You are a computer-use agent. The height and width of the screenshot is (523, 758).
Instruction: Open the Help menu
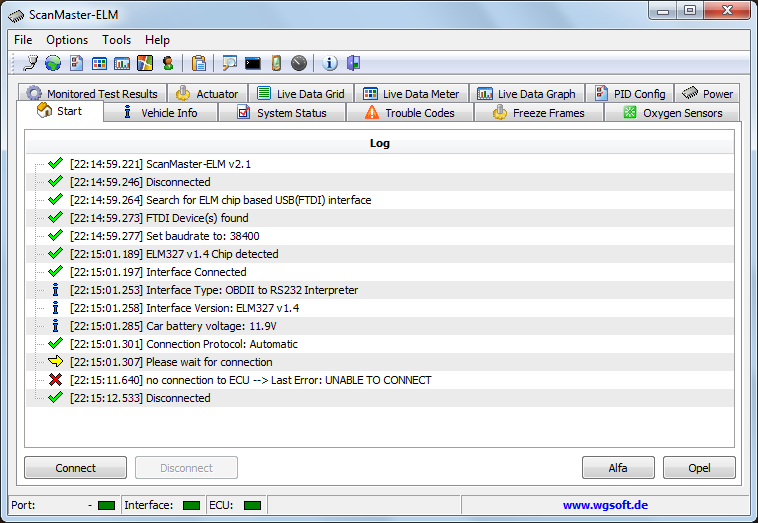(158, 40)
